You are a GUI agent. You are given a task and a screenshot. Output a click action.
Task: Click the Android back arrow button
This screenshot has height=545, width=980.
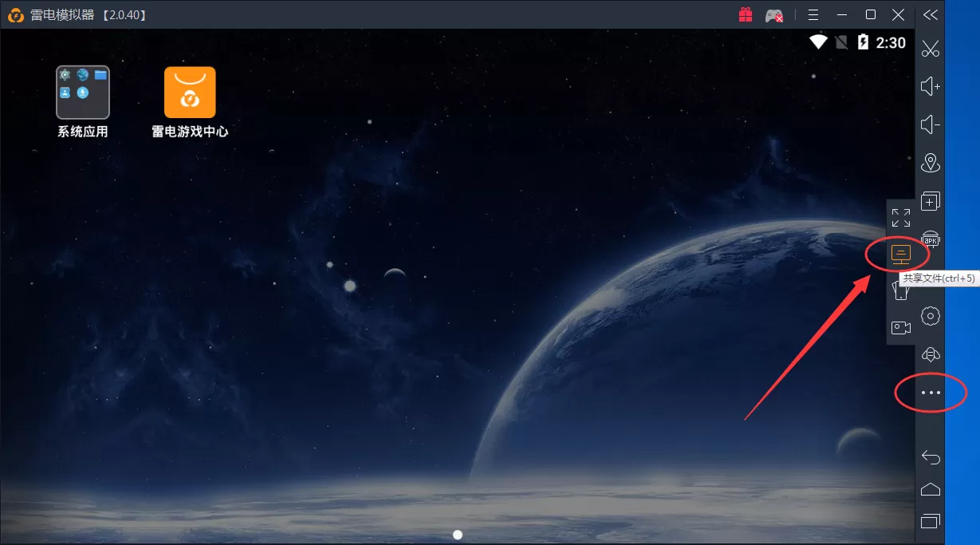pyautogui.click(x=931, y=457)
